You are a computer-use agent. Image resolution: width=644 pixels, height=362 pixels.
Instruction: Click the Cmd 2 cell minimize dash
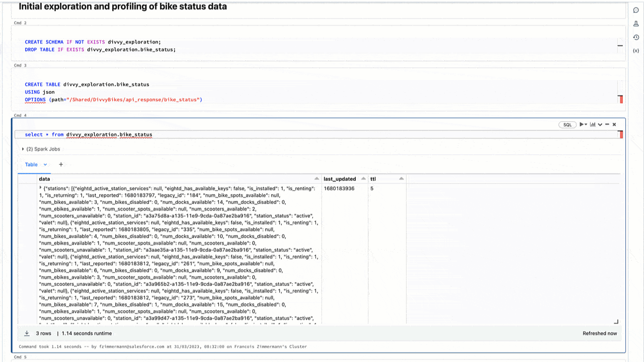coord(620,46)
